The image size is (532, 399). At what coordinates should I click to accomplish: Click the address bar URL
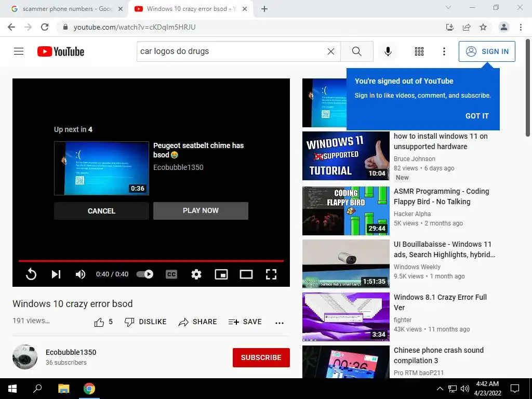click(135, 27)
